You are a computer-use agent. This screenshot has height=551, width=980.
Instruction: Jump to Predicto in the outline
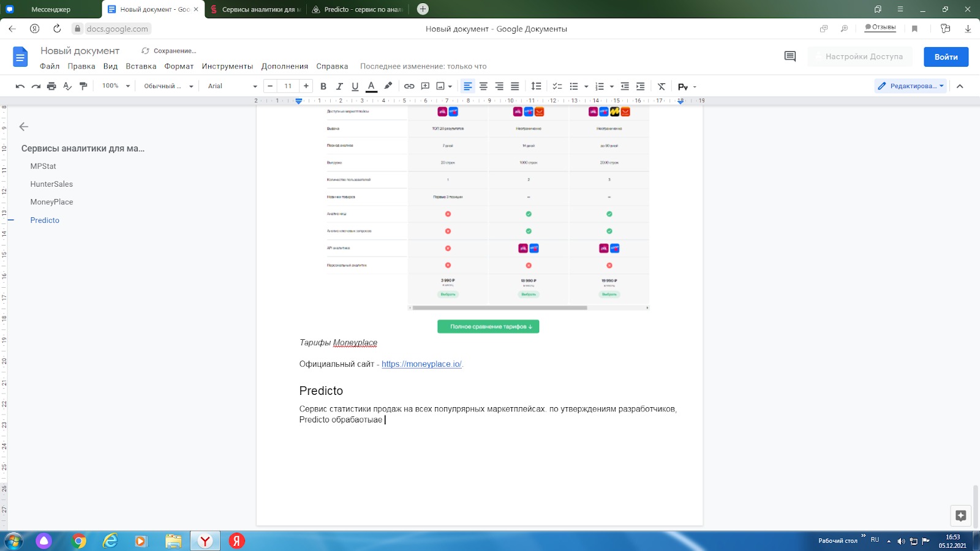pyautogui.click(x=45, y=220)
